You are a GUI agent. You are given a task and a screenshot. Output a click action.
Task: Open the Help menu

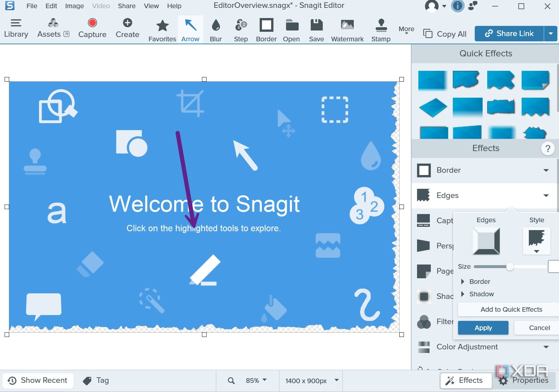click(x=174, y=6)
